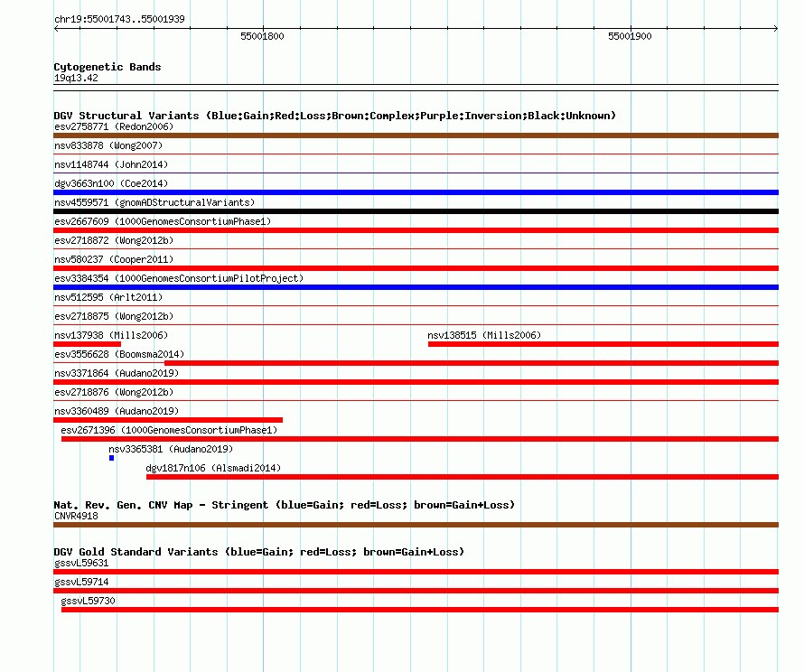
Task: Click the dgv3663n100 (Coe2014) blue gain bar
Action: pyautogui.click(x=416, y=192)
